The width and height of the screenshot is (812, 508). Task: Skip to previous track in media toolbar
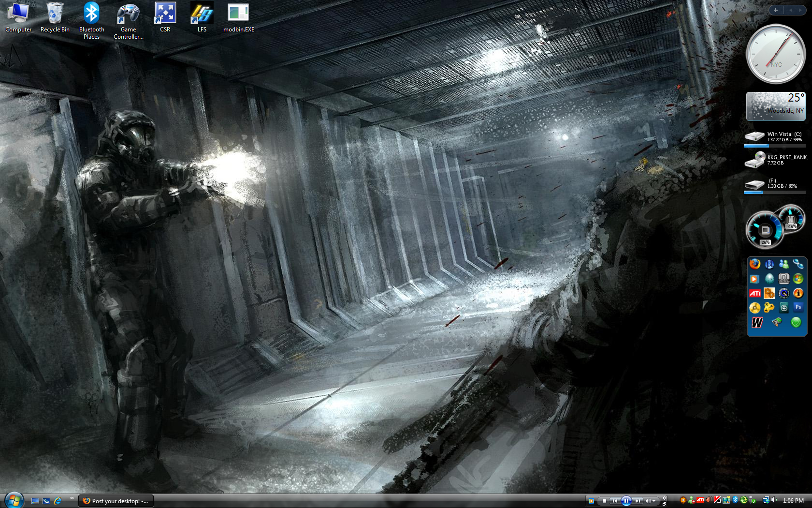tap(614, 501)
